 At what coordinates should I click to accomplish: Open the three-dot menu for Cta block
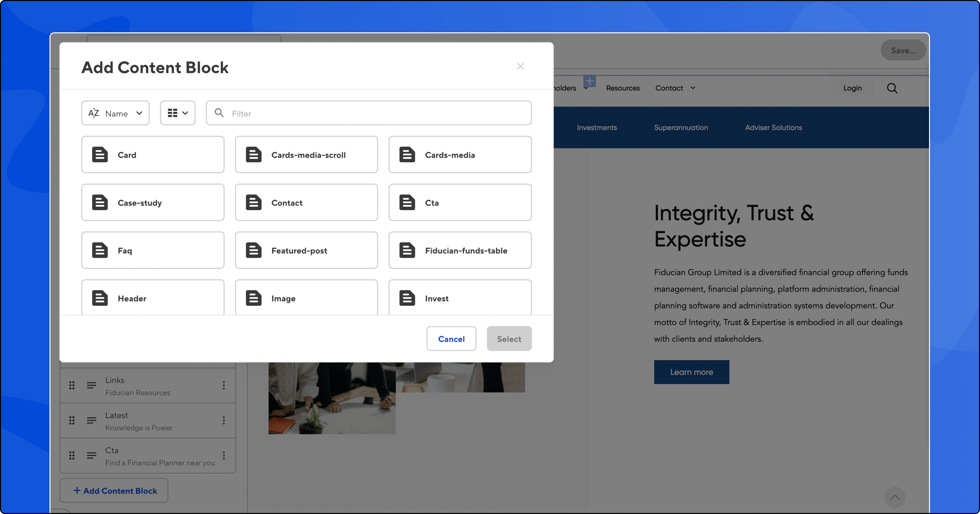224,456
